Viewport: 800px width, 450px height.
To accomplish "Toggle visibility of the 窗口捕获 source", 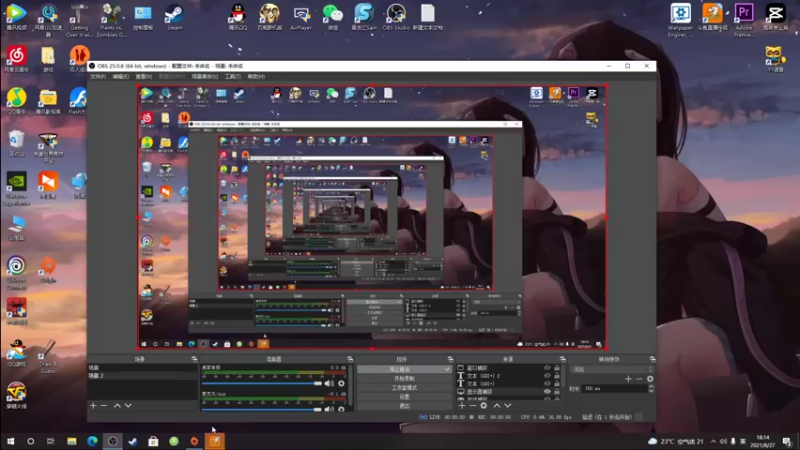I will coord(547,368).
